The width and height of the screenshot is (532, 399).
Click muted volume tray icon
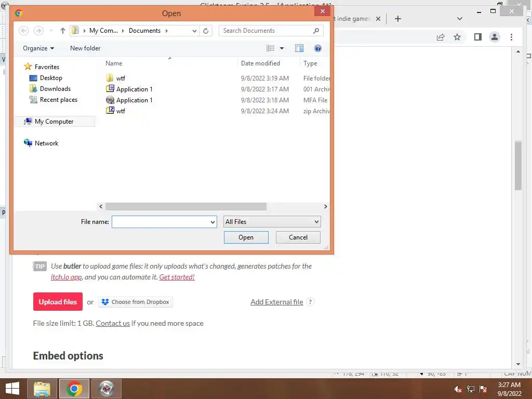click(x=458, y=389)
